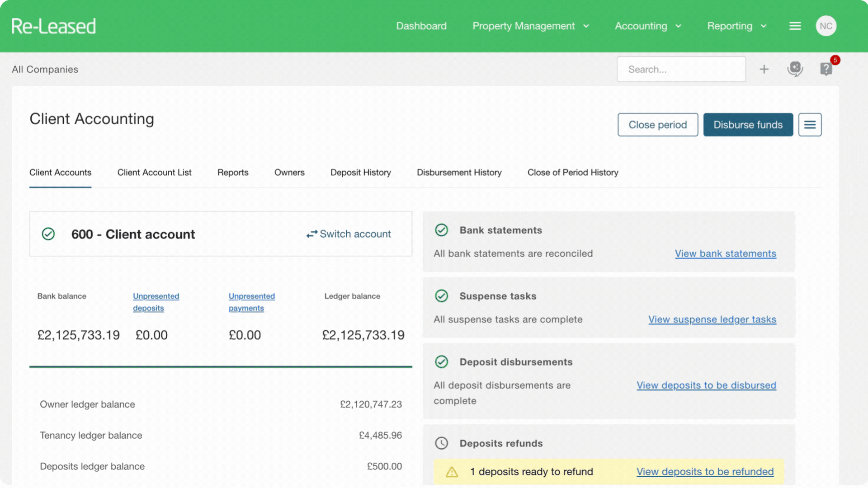The width and height of the screenshot is (868, 488).
Task: Click the Tenancy ledger balance amount £4,485.96
Action: click(380, 435)
